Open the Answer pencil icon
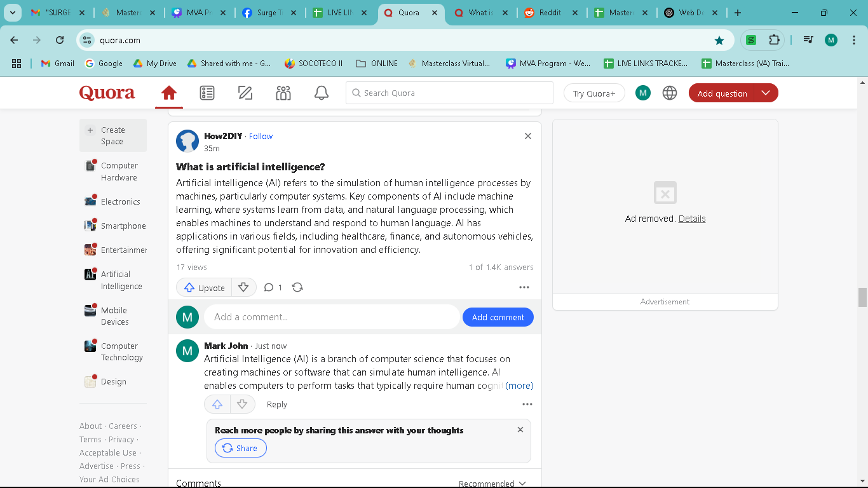 [x=245, y=93]
